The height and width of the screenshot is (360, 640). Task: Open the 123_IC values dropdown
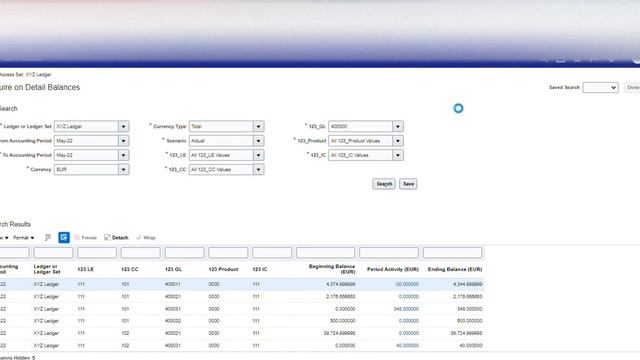pos(398,155)
